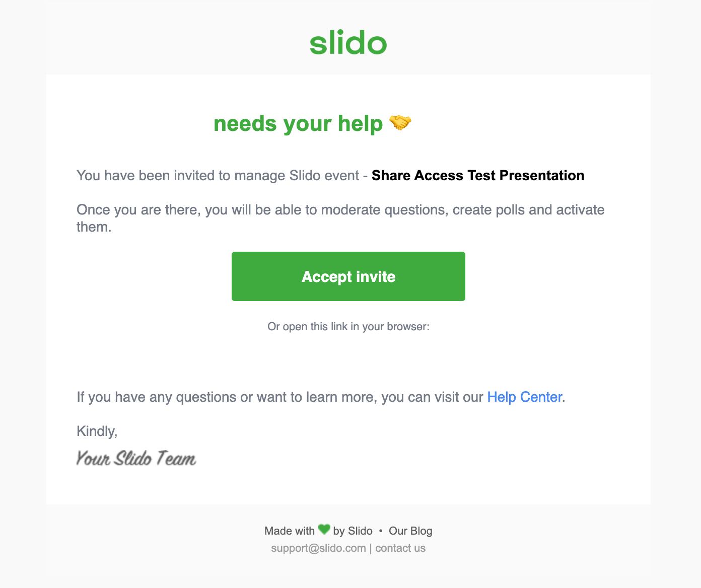This screenshot has width=701, height=588.
Task: Follow the contact us link
Action: click(x=400, y=548)
